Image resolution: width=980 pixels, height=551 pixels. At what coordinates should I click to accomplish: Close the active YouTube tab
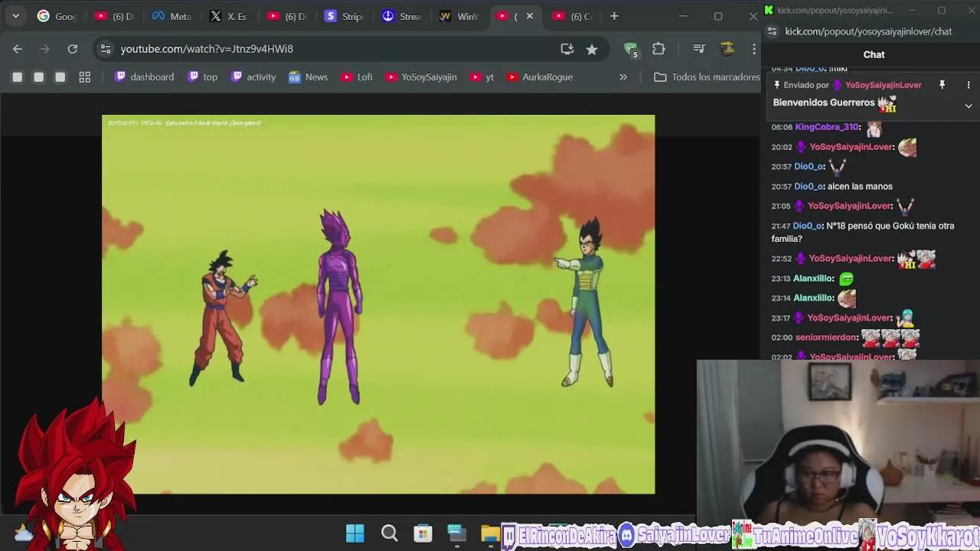(x=529, y=16)
